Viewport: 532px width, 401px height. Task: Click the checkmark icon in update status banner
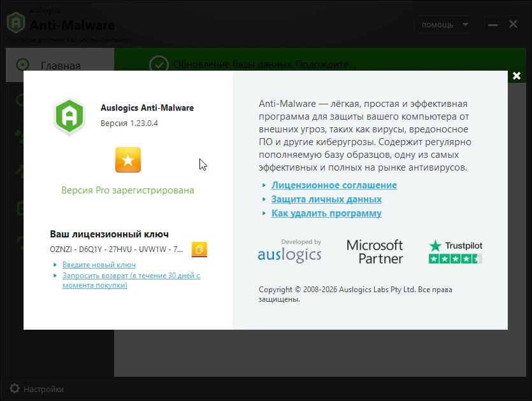click(159, 64)
